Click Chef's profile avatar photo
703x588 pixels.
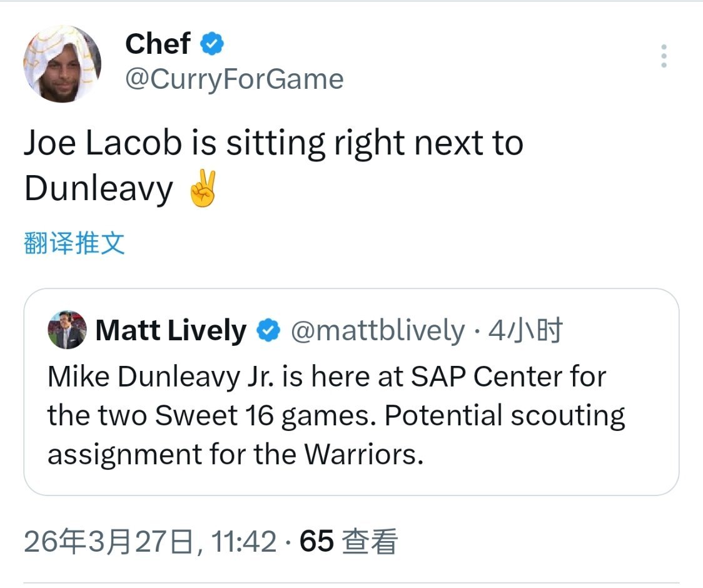(x=62, y=64)
